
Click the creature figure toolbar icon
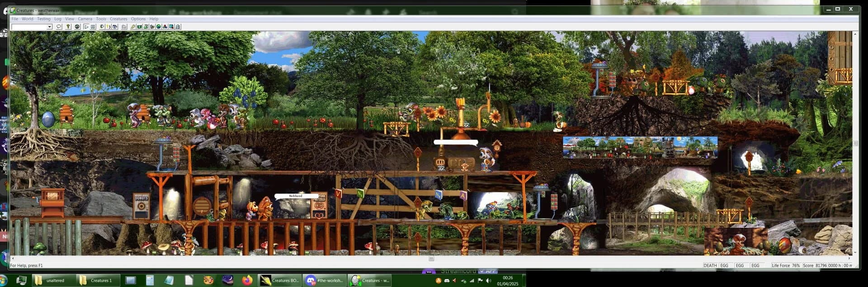(x=152, y=27)
